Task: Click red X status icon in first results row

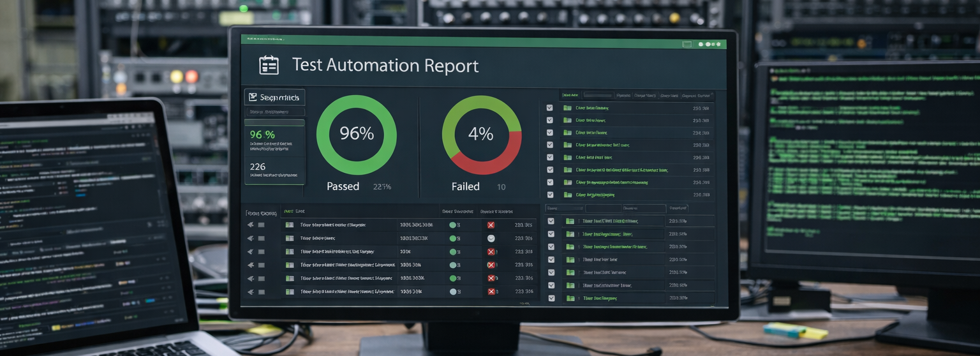Action: click(491, 225)
